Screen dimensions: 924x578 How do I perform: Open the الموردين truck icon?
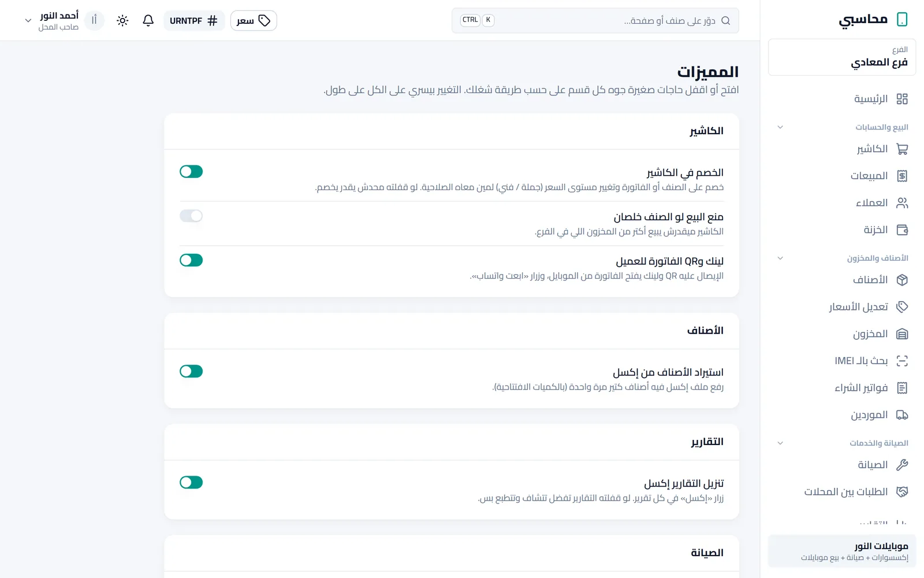(x=902, y=415)
